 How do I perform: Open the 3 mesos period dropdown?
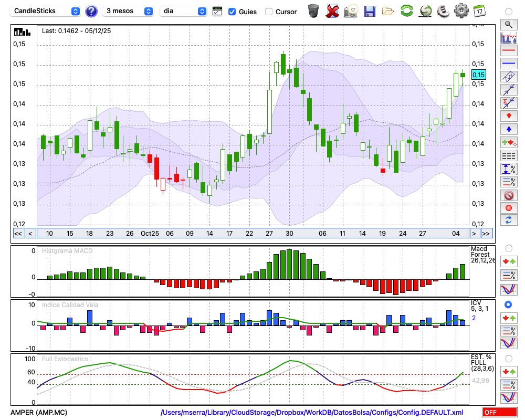[x=129, y=11]
